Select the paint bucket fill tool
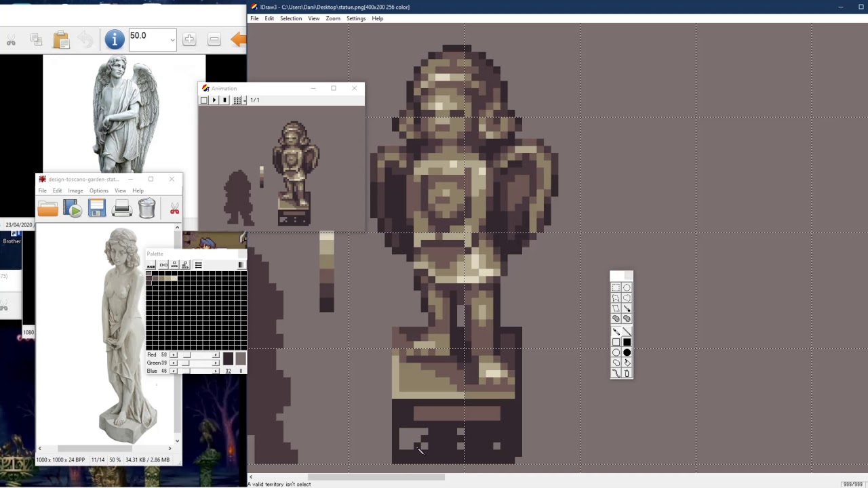This screenshot has width=868, height=488. [627, 363]
